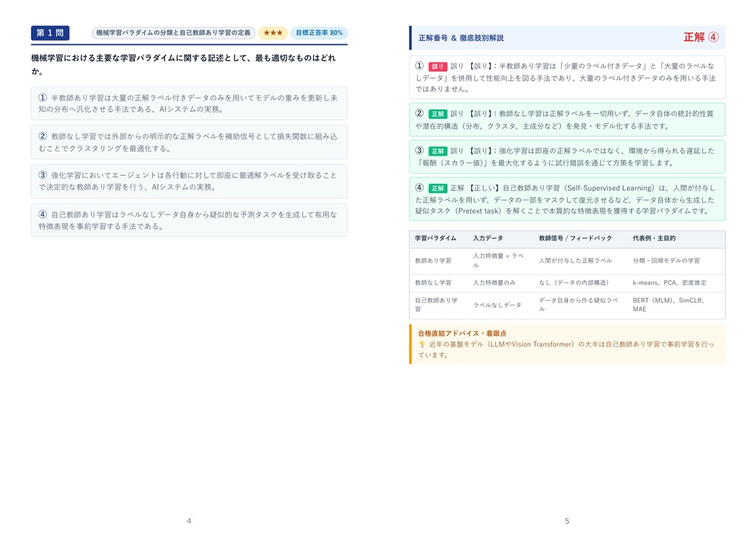Image resolution: width=756 pixels, height=537 pixels.
Task: Select answer option ① about 半教師あり学習
Action: pos(189,103)
